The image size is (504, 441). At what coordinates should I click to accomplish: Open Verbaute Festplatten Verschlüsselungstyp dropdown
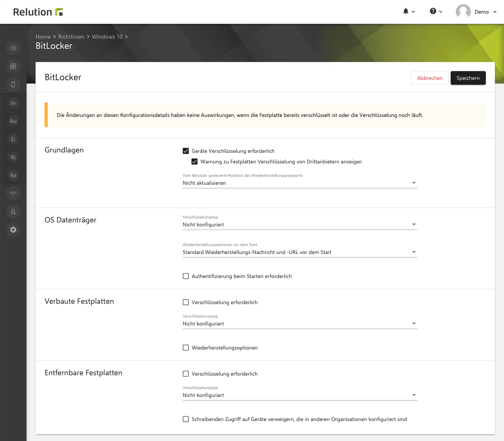[x=300, y=324]
